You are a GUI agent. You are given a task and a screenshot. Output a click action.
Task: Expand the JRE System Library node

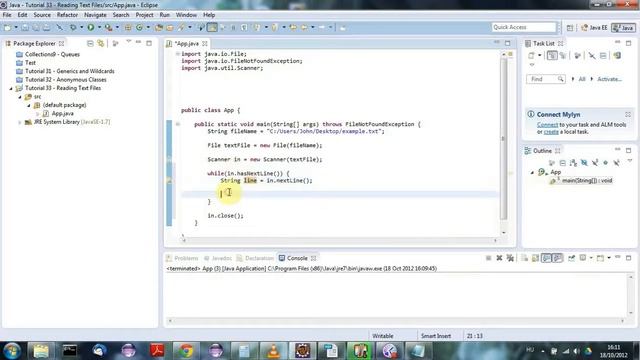(20, 122)
